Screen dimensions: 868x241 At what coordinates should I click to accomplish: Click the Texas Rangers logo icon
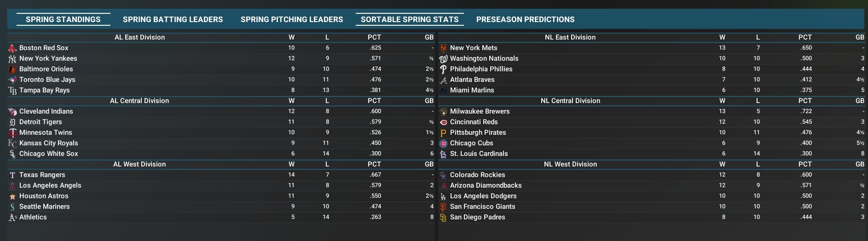pos(12,175)
